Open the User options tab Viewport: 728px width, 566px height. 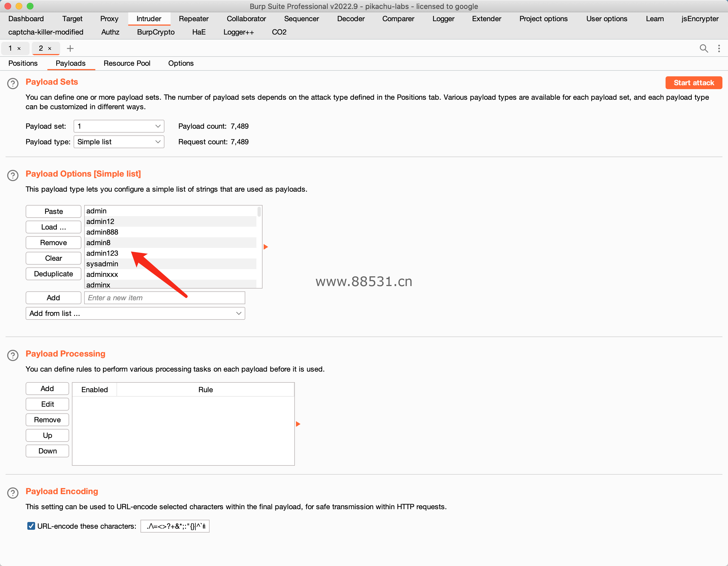coord(607,19)
